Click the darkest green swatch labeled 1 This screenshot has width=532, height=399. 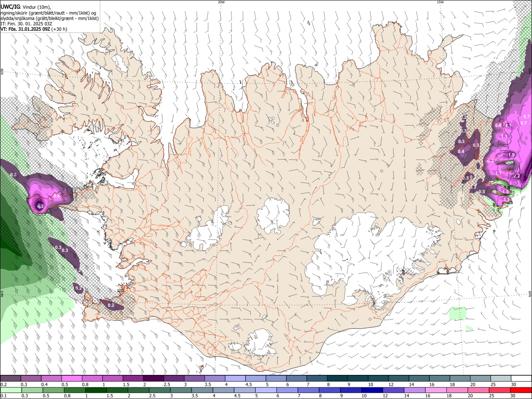pos(96,390)
